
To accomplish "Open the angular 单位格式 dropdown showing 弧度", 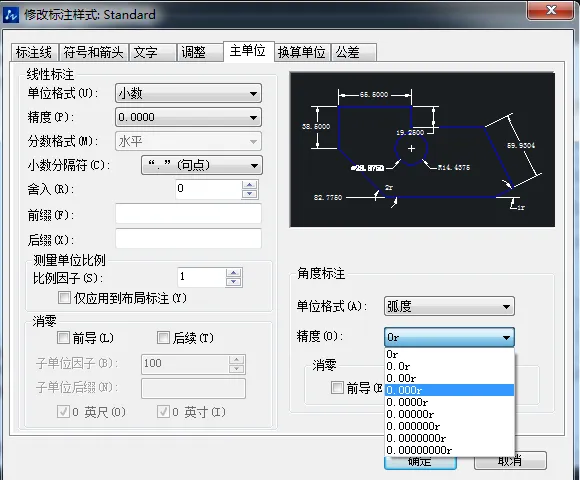I will (x=449, y=306).
